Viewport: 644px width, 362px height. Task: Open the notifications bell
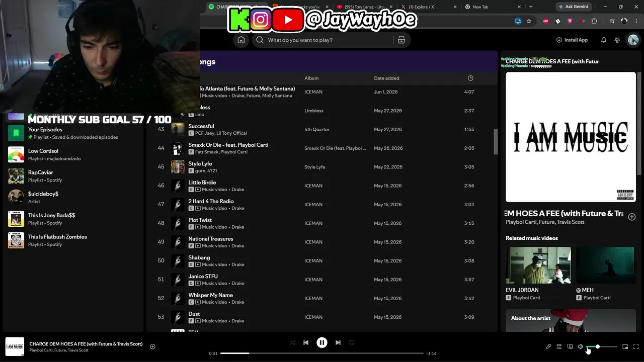click(604, 40)
